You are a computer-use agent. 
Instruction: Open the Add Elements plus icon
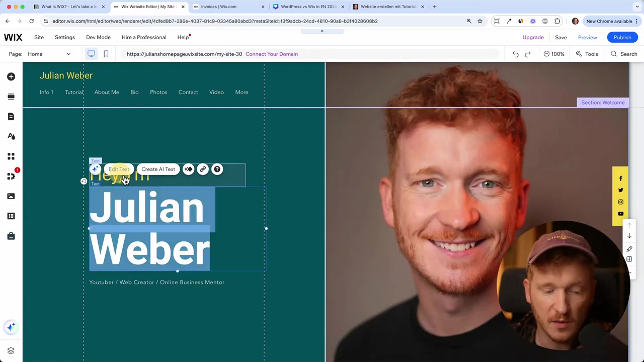tap(11, 76)
